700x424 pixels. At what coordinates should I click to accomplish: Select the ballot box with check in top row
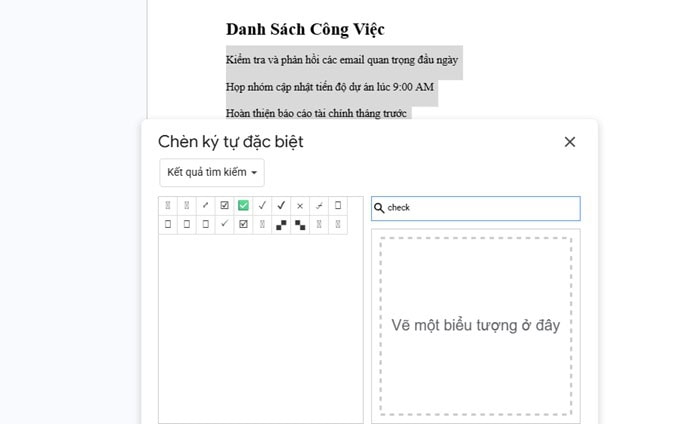(x=224, y=206)
